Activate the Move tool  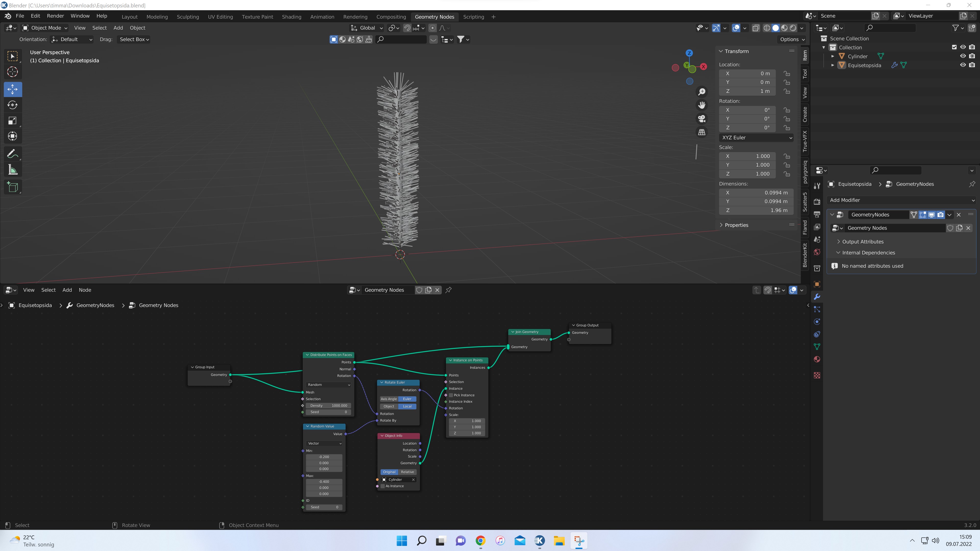click(x=13, y=89)
